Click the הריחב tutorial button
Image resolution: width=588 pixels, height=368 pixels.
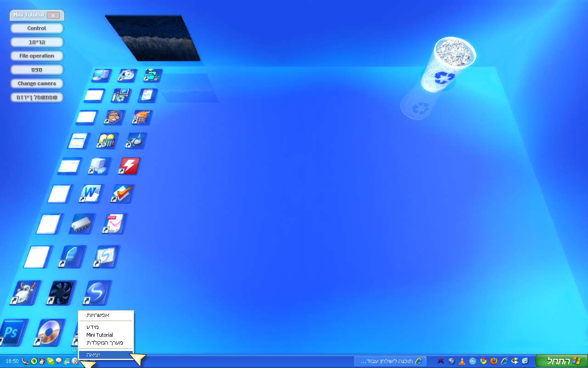pyautogui.click(x=37, y=42)
